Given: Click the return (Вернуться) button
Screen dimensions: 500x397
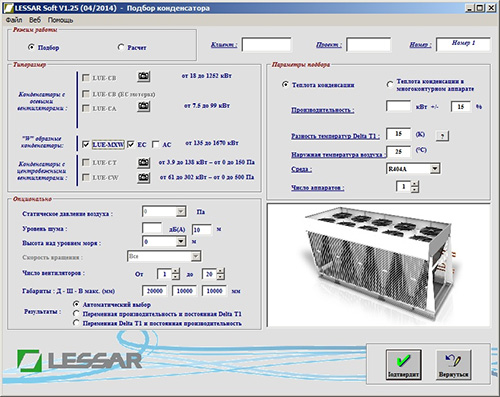Looking at the screenshot, I should [x=453, y=365].
